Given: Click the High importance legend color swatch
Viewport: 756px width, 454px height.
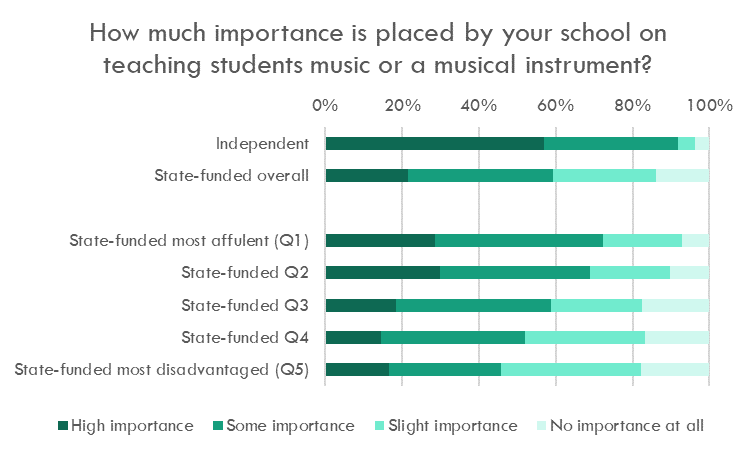Looking at the screenshot, I should coord(63,426).
